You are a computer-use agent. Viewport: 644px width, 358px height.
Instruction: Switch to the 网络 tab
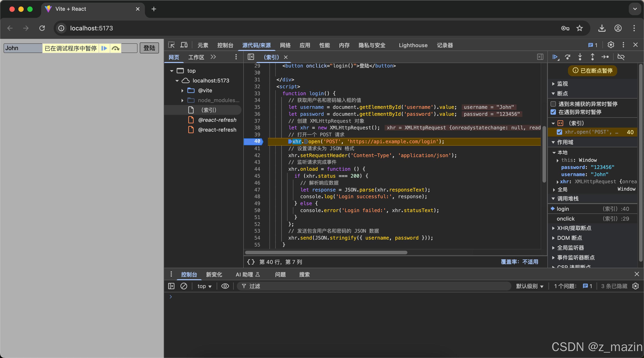click(285, 45)
